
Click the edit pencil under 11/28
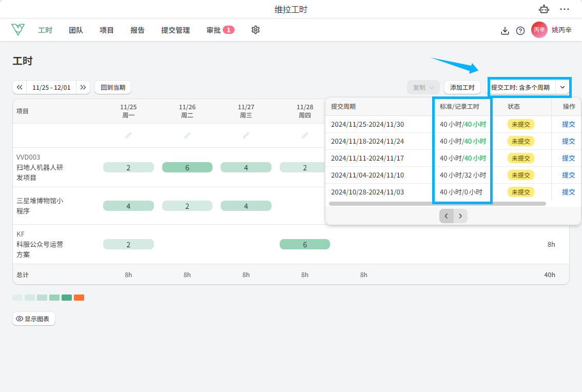coord(305,135)
